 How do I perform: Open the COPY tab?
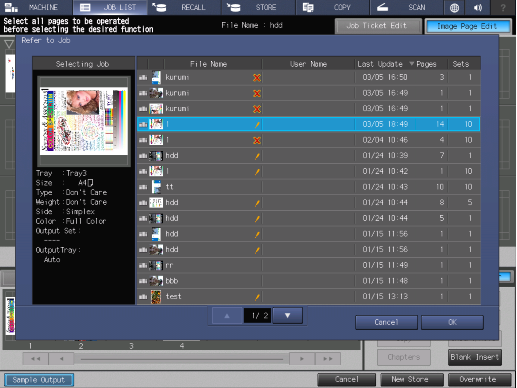point(333,7)
